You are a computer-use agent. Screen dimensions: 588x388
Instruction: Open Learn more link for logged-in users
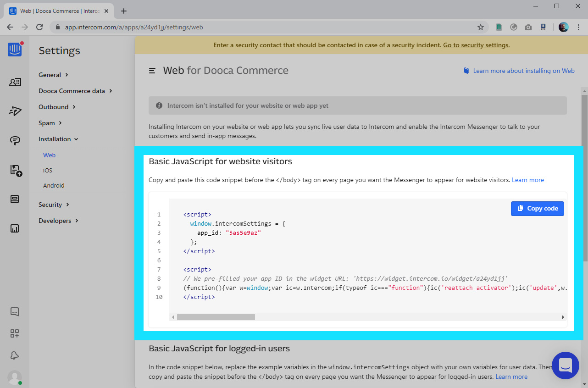pos(511,377)
